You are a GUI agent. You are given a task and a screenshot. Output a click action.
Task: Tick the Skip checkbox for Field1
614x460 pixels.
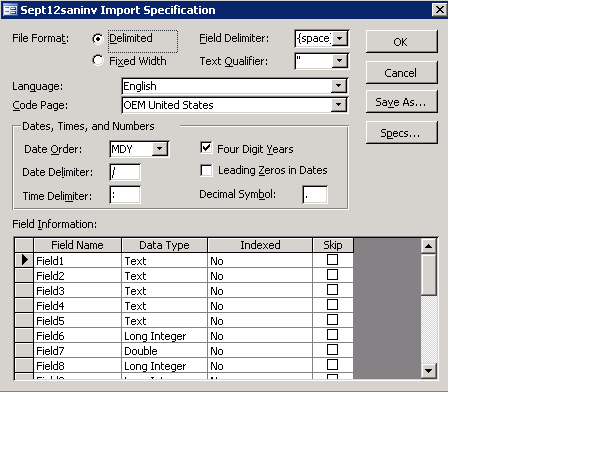tap(332, 260)
